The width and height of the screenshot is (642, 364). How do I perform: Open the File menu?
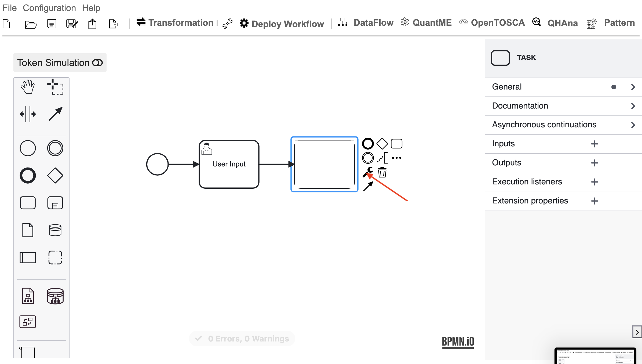(10, 8)
